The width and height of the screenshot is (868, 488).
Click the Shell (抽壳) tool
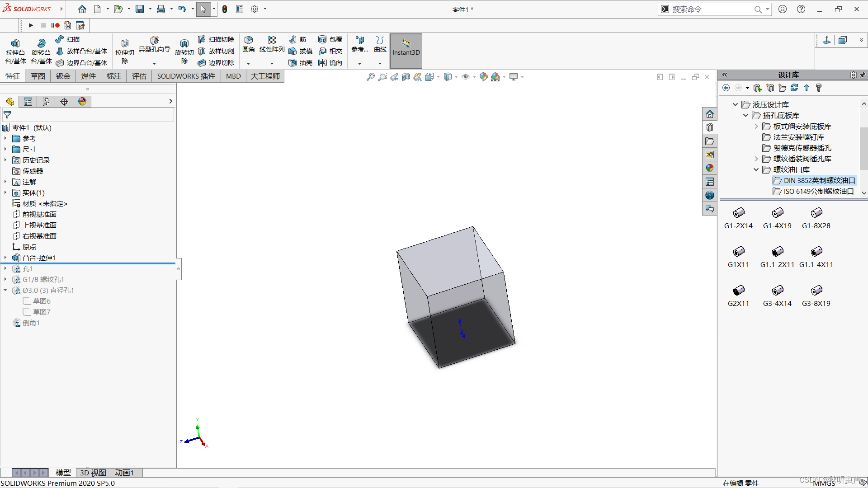(x=301, y=63)
